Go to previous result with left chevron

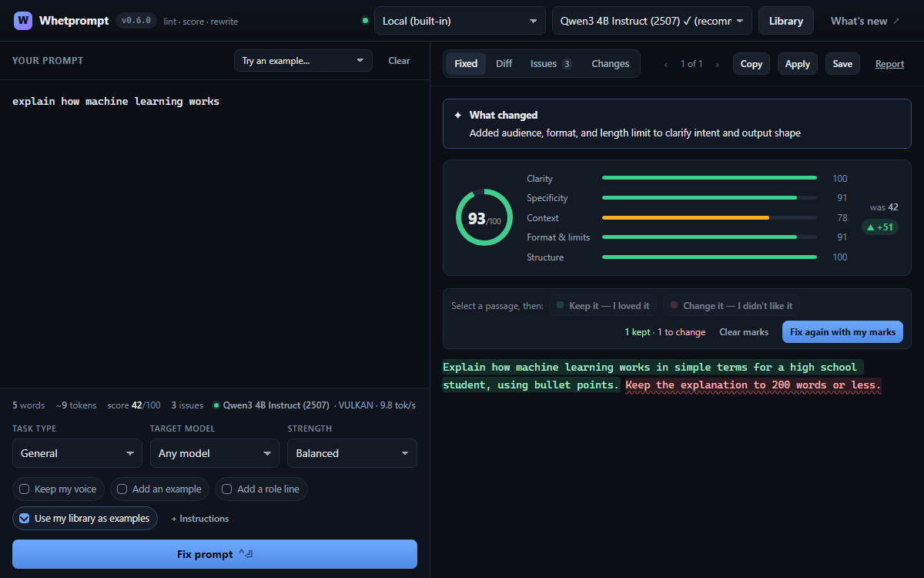[666, 65]
